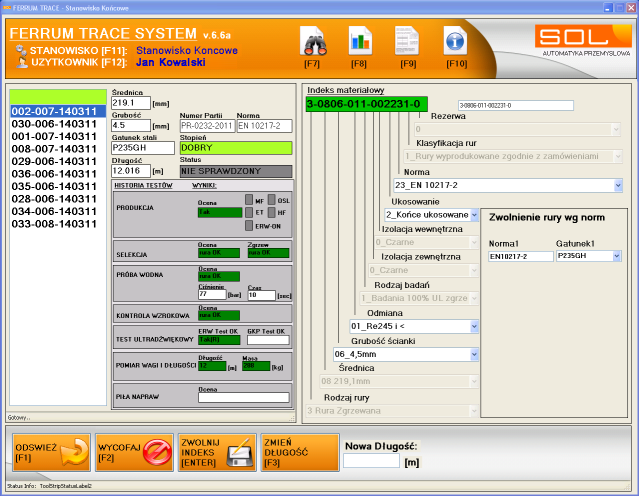The width and height of the screenshot is (639, 496).
Task: Select list item 033-008-140311
Action: tap(58, 224)
